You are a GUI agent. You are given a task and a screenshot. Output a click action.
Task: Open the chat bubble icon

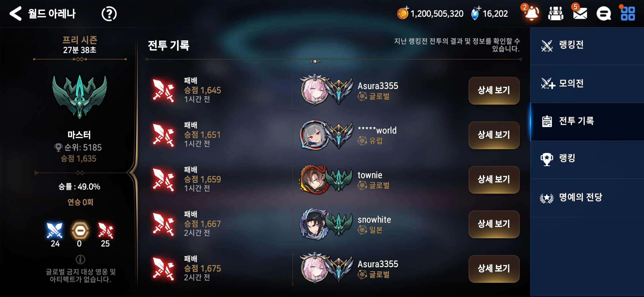click(604, 13)
